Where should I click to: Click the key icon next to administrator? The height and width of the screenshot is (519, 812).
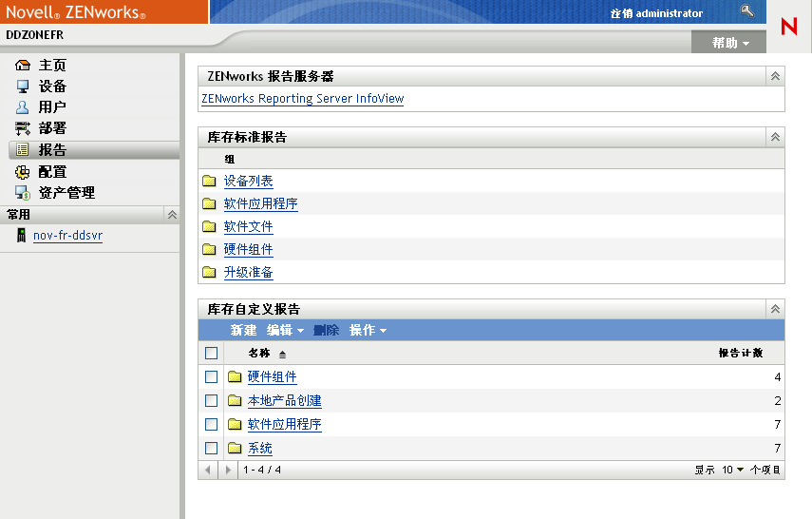tap(747, 10)
